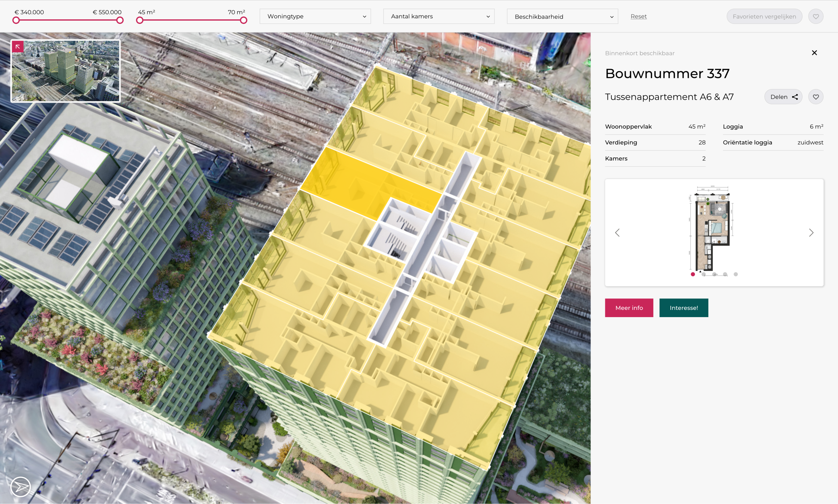The image size is (838, 504).
Task: Select the second carousel dot indicator
Action: point(703,274)
